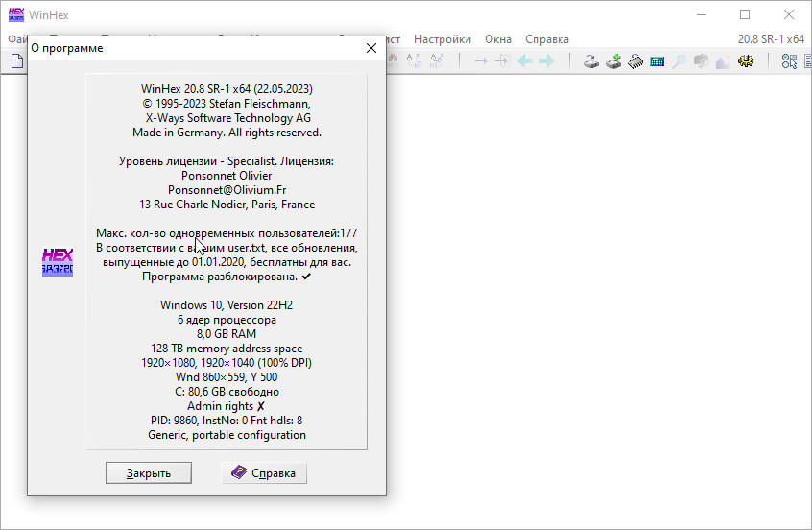Click the email Ponsonnet@Olivium.Fr
The image size is (812, 530).
227,190
